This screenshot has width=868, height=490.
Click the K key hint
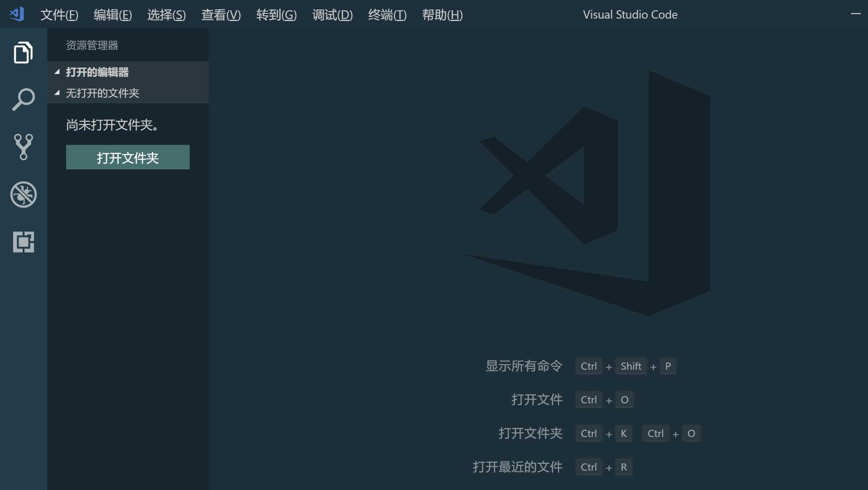[x=624, y=433]
